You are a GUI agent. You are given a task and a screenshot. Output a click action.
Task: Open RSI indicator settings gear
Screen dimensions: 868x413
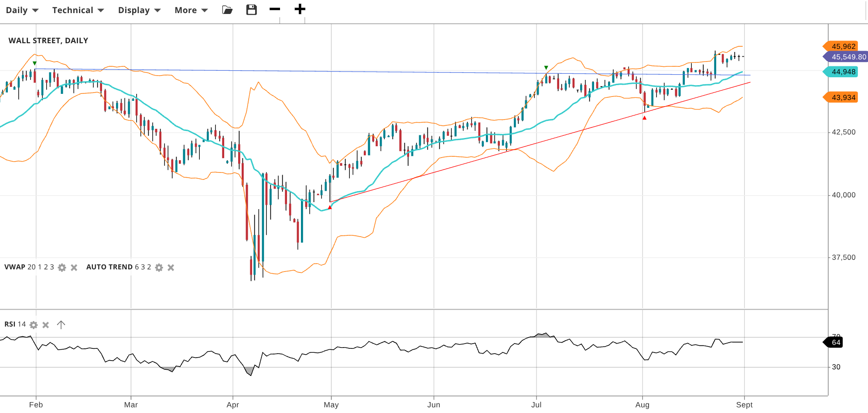click(x=34, y=325)
